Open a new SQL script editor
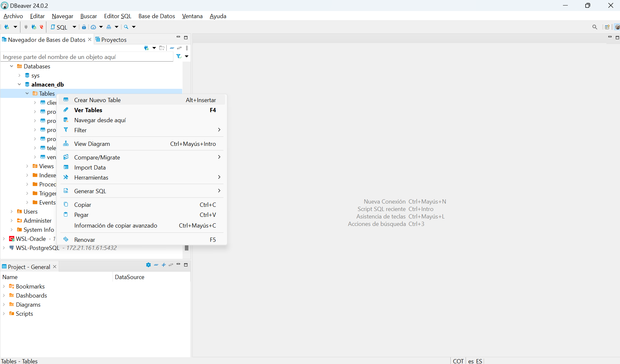Image resolution: width=620 pixels, height=364 pixels. click(x=59, y=27)
